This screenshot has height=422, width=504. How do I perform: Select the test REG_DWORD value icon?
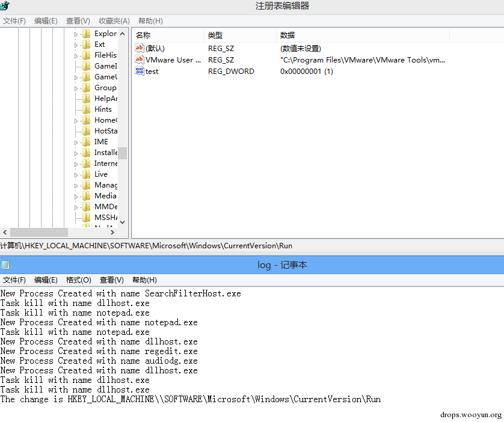pos(139,71)
